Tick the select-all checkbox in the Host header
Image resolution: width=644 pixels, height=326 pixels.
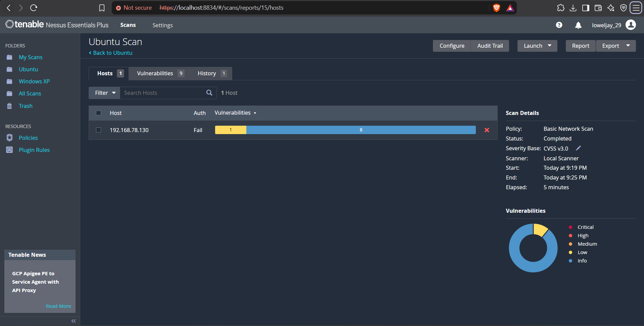98,113
